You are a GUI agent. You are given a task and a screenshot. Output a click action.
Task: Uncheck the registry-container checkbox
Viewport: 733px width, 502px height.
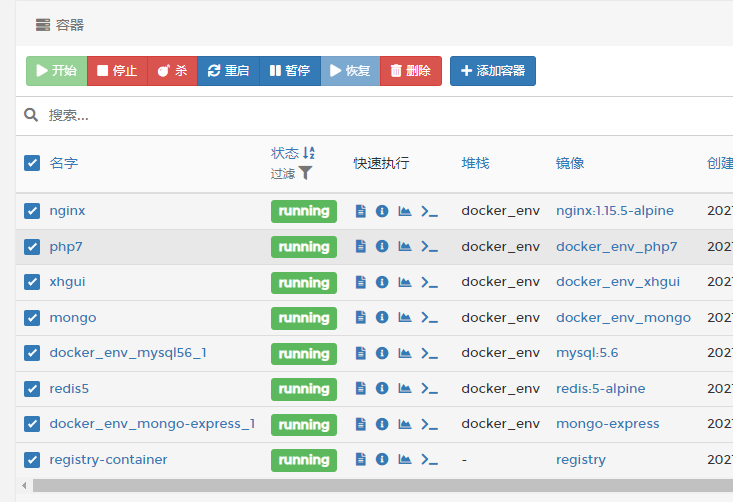tap(32, 459)
